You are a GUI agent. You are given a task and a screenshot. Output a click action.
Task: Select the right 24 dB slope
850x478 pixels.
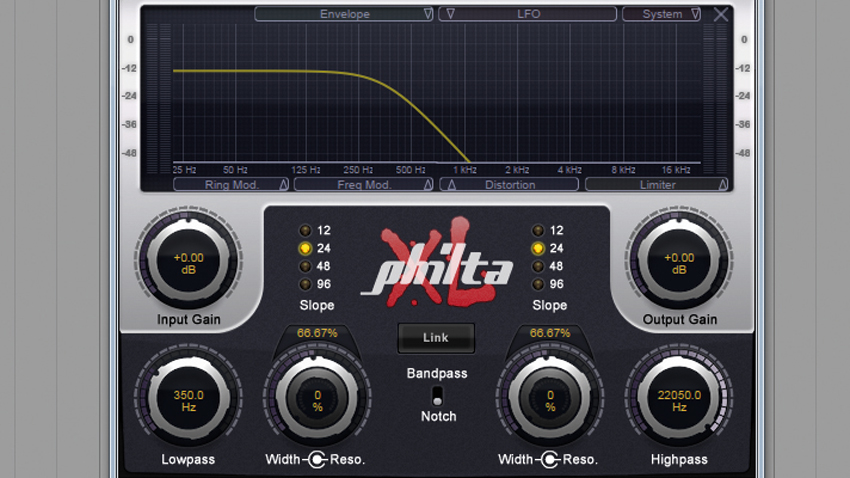(538, 248)
